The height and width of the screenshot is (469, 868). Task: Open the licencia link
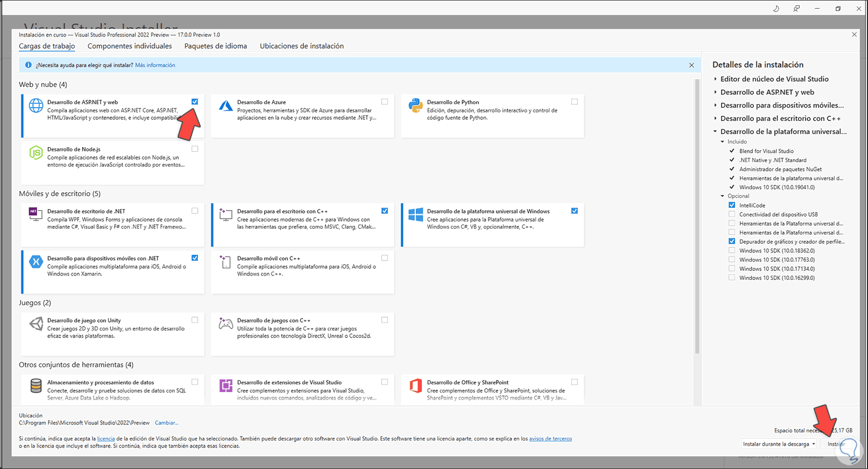(x=106, y=439)
